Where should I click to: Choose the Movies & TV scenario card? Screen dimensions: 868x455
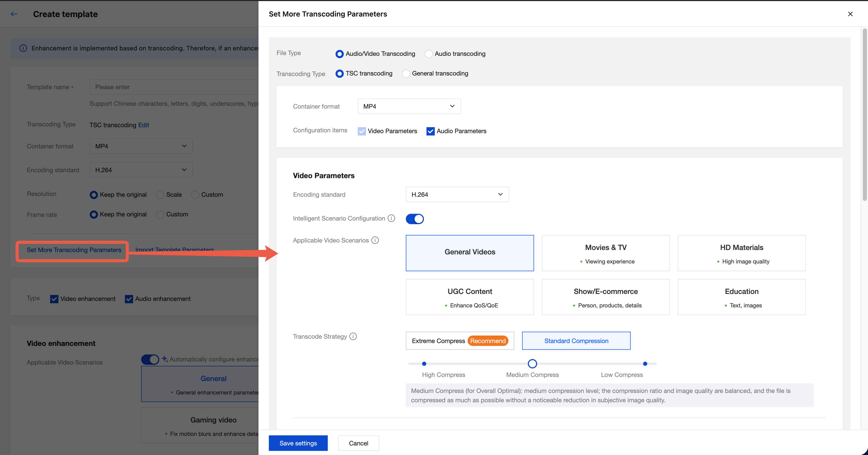tap(605, 253)
